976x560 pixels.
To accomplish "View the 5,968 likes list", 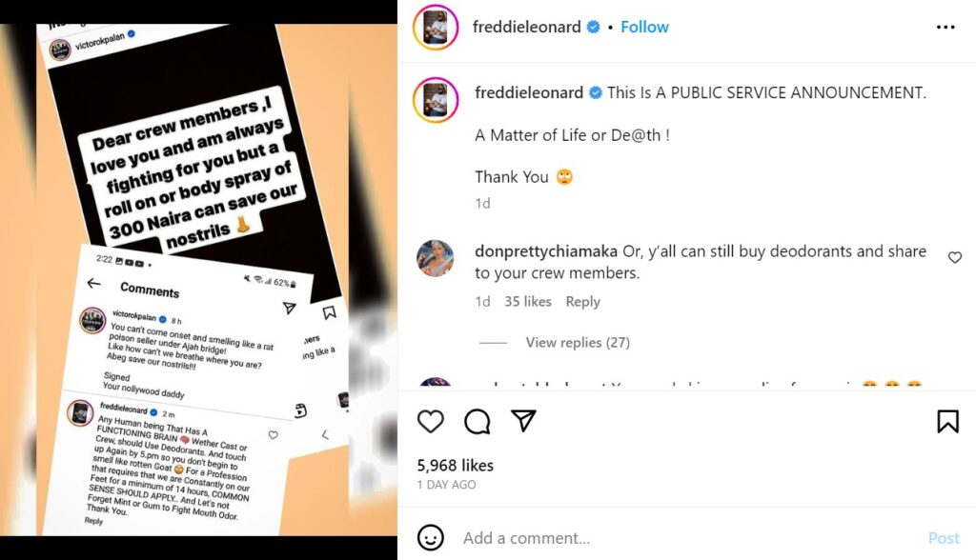I will click(455, 465).
